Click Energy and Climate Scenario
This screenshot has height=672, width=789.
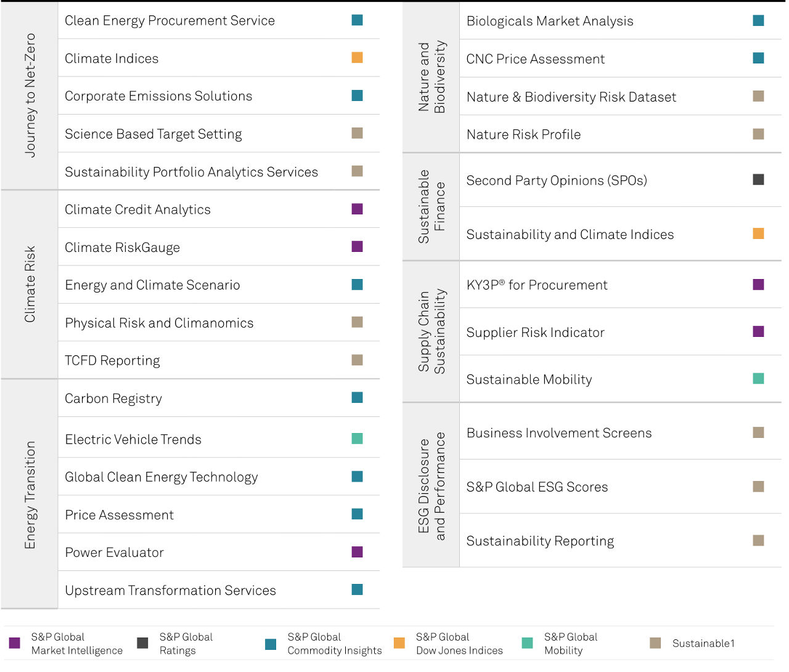click(152, 285)
